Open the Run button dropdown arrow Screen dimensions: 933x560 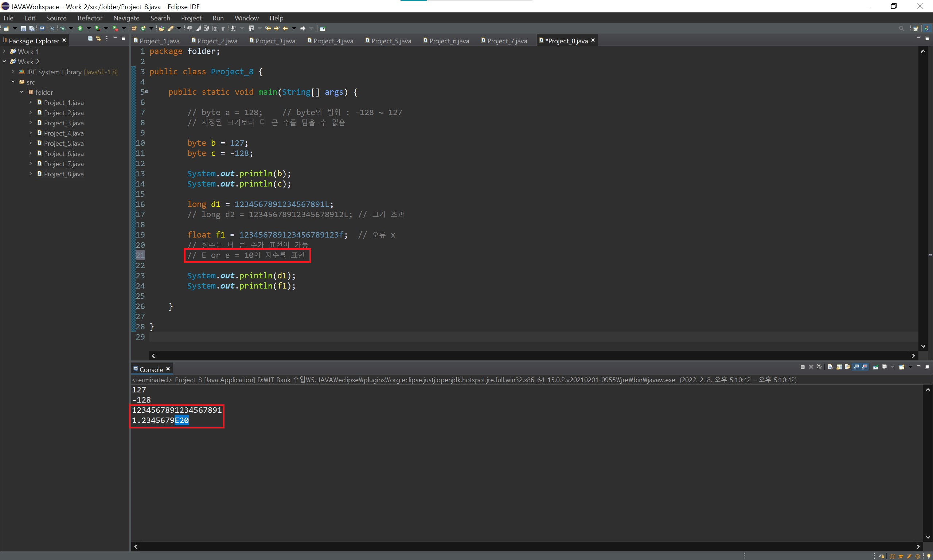89,28
